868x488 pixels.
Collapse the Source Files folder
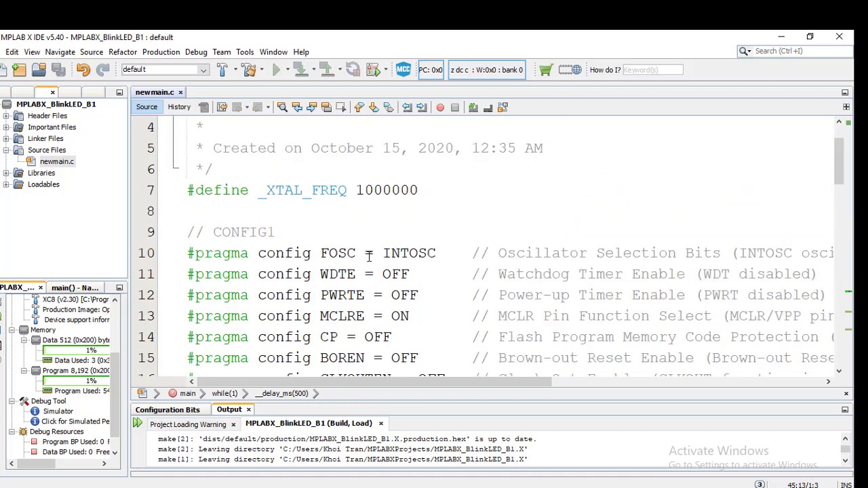coord(7,150)
